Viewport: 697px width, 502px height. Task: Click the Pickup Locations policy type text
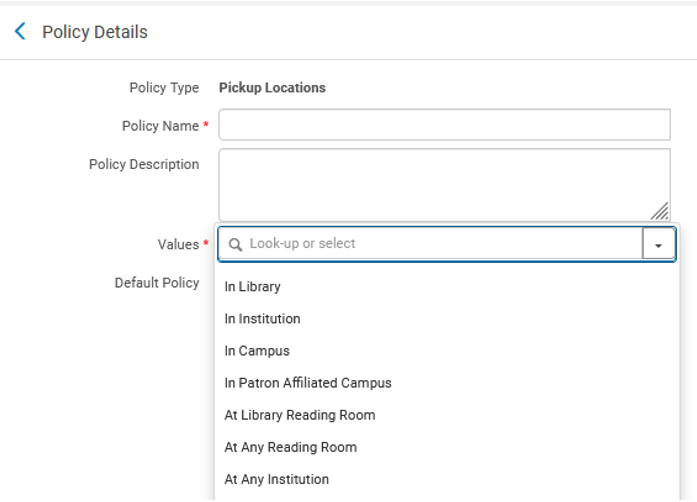[x=272, y=88]
